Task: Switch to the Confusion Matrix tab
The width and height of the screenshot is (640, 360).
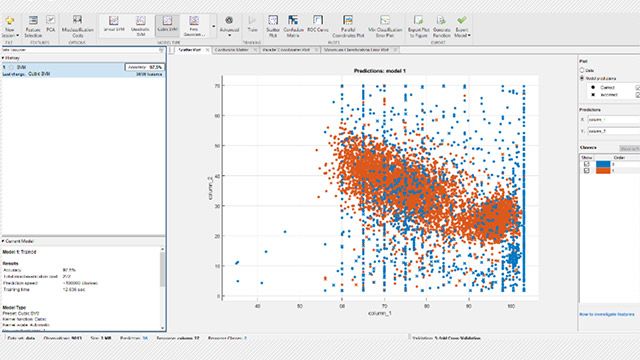Action: (231, 50)
